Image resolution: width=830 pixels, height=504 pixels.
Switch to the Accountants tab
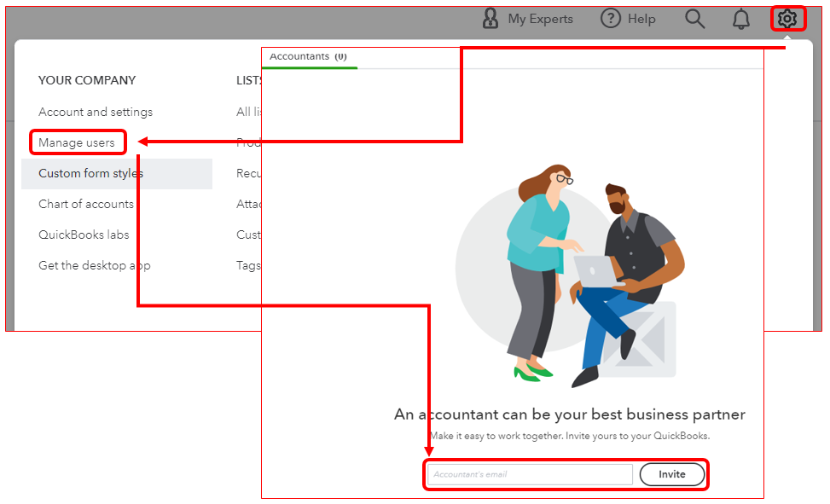click(308, 56)
